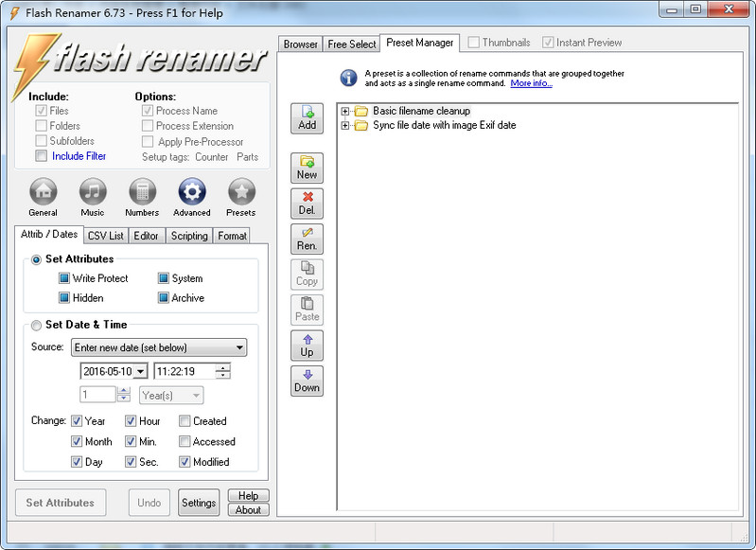Enable the Folders checkbox
This screenshot has height=550, width=756.
(x=41, y=126)
